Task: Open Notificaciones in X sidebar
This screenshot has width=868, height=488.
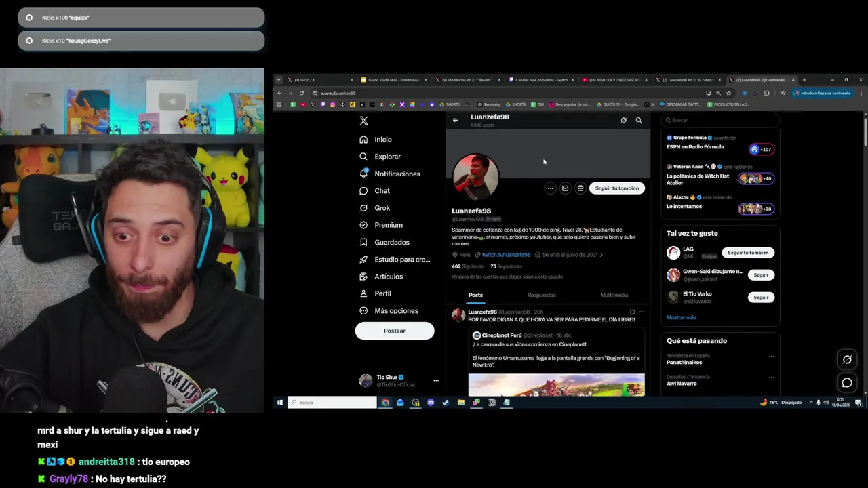Action: 390,174
